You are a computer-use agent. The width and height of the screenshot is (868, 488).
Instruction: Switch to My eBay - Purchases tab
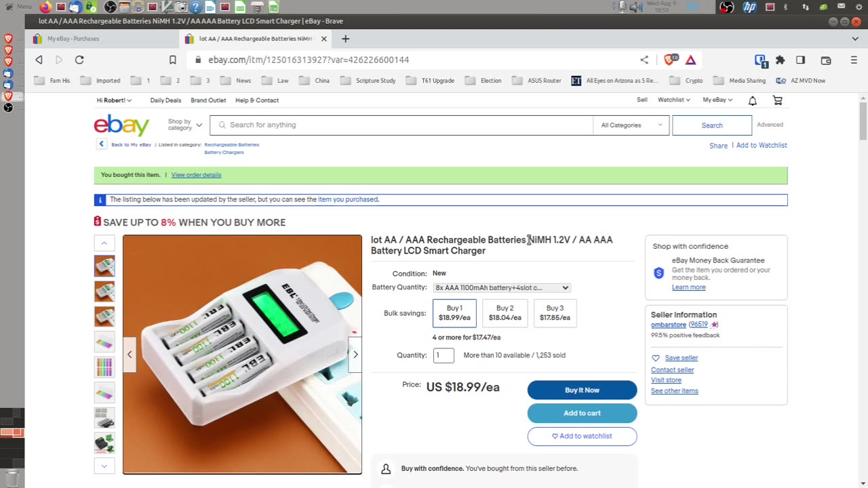(102, 39)
